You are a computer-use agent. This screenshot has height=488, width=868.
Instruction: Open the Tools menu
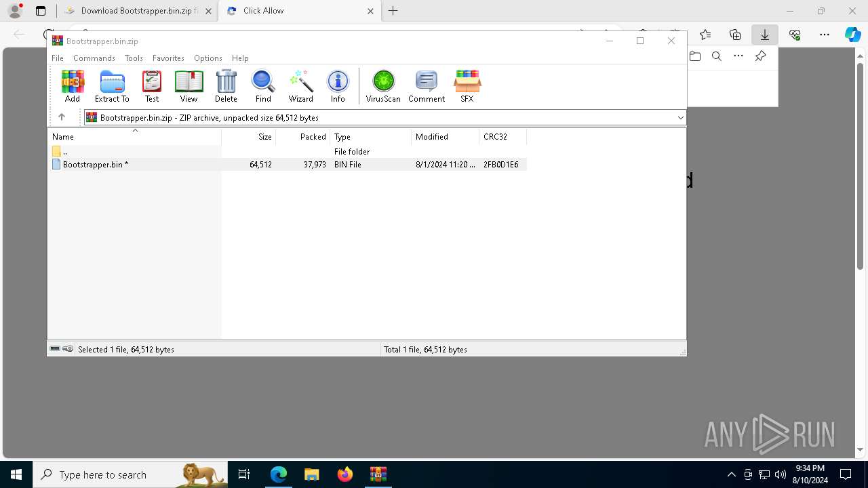click(134, 58)
